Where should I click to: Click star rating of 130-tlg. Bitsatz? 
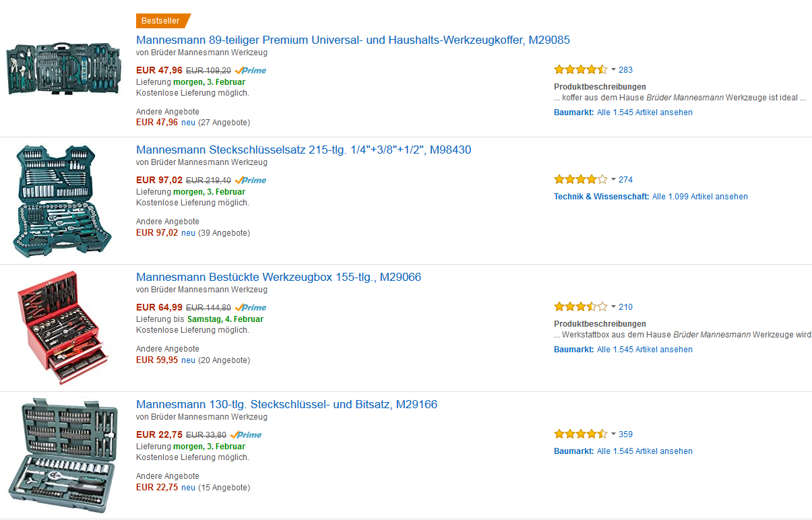point(580,434)
